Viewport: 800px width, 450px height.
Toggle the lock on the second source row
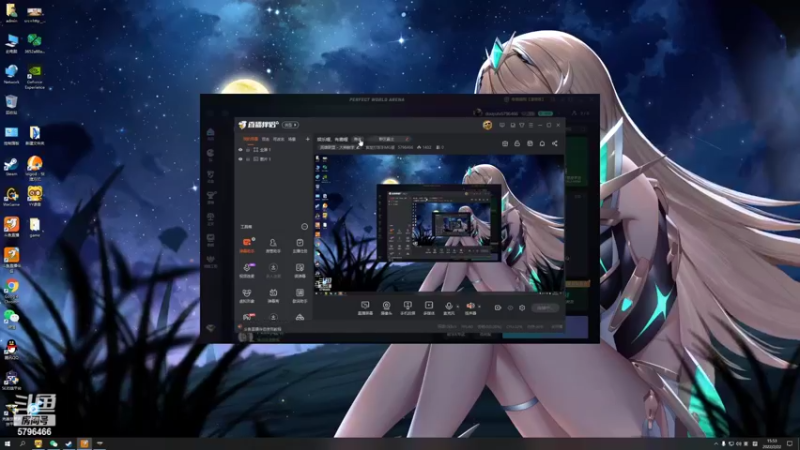(248, 159)
